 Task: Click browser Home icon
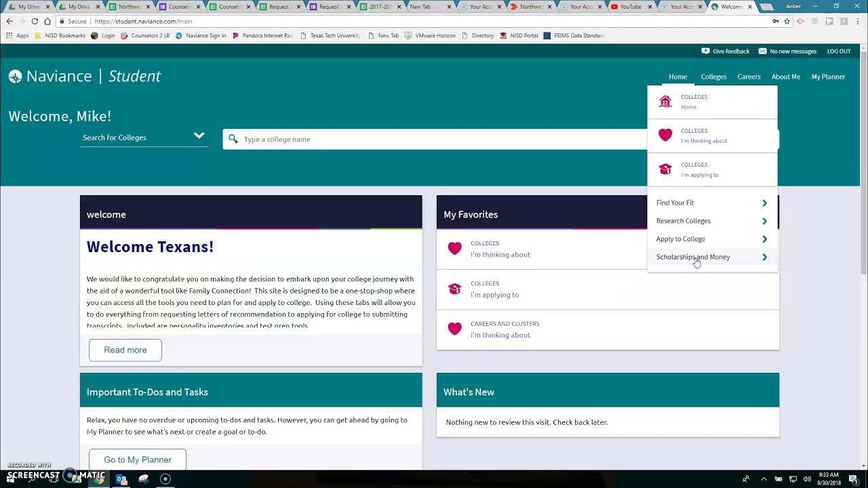(x=47, y=21)
